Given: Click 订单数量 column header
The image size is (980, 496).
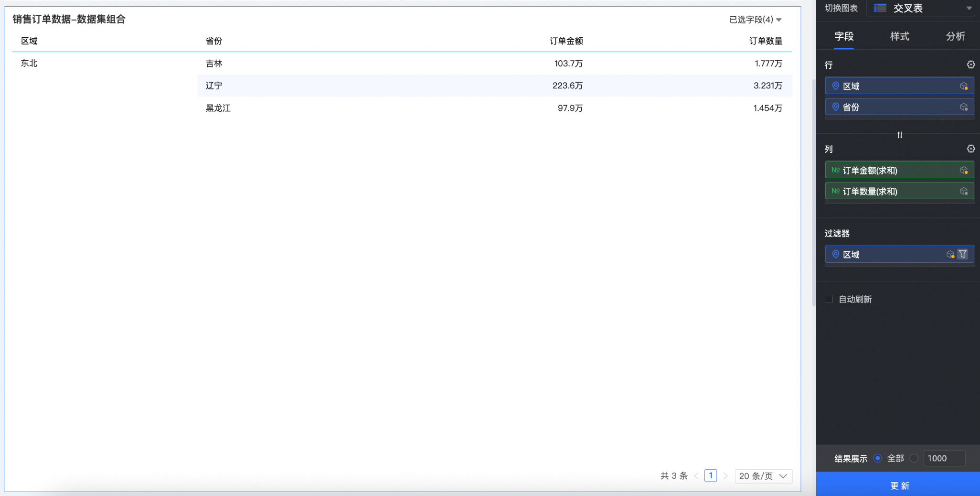Looking at the screenshot, I should (x=766, y=41).
